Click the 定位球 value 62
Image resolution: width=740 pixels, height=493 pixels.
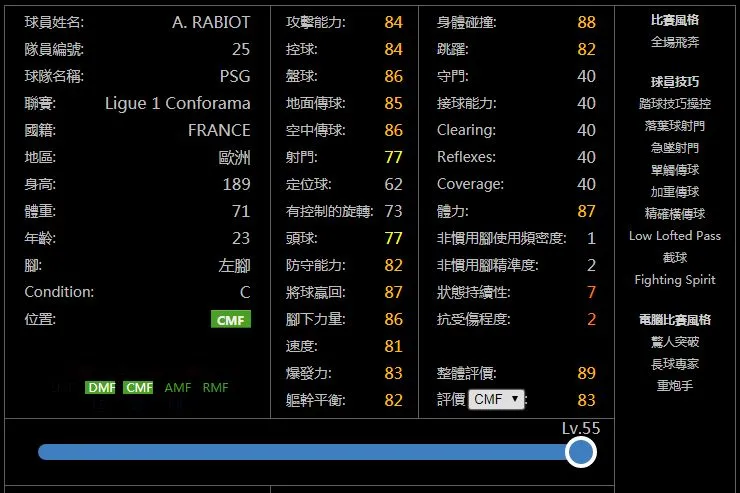[393, 184]
